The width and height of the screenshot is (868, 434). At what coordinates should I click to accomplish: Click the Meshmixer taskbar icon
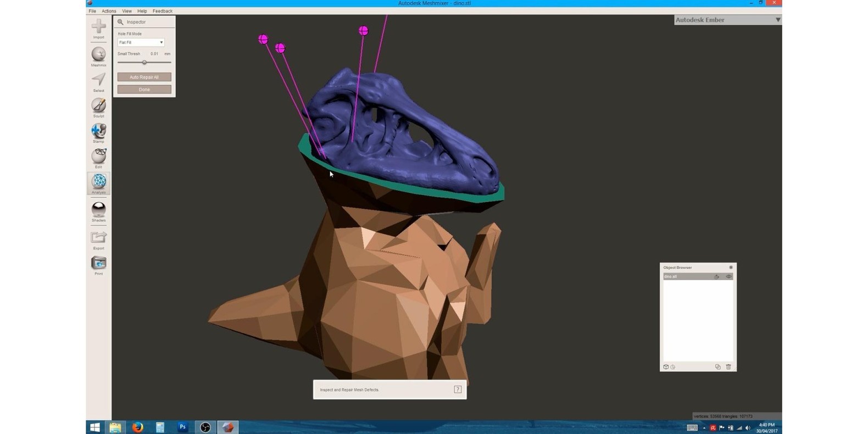pyautogui.click(x=227, y=427)
